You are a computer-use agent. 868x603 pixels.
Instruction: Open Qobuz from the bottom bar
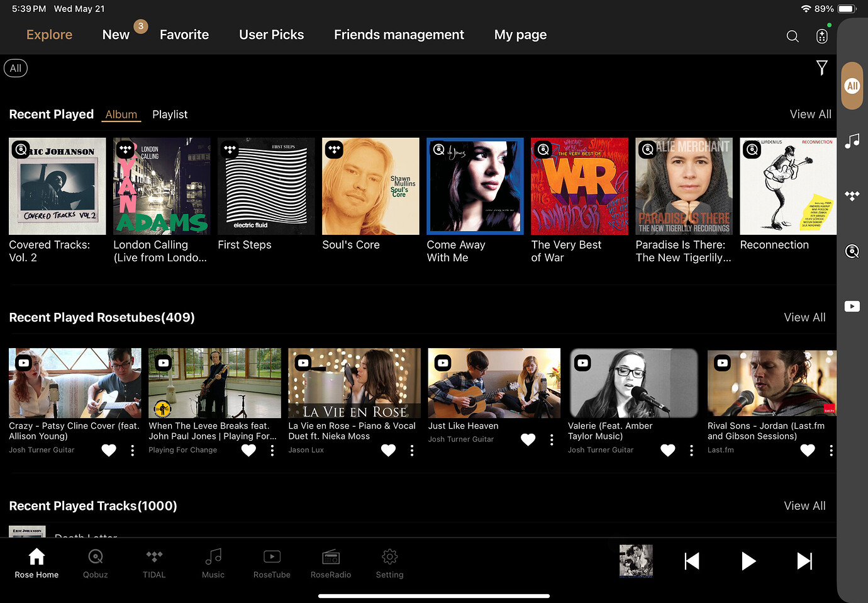(x=96, y=563)
